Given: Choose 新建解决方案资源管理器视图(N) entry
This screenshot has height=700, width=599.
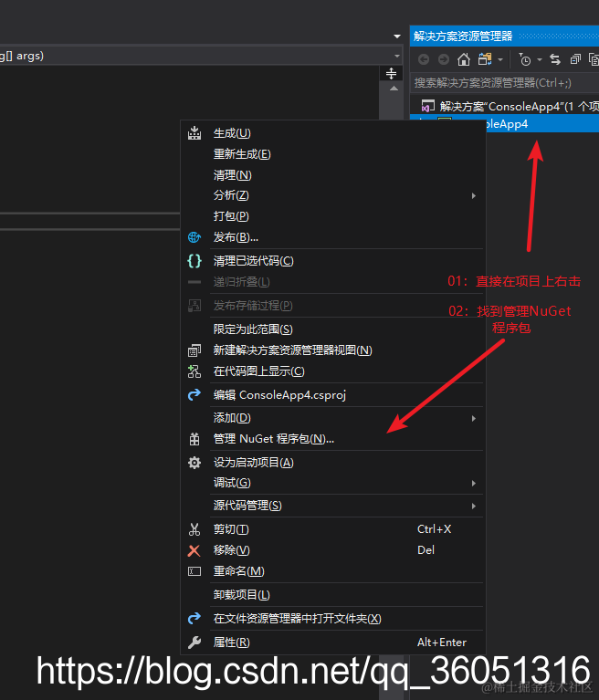Looking at the screenshot, I should tap(333, 350).
